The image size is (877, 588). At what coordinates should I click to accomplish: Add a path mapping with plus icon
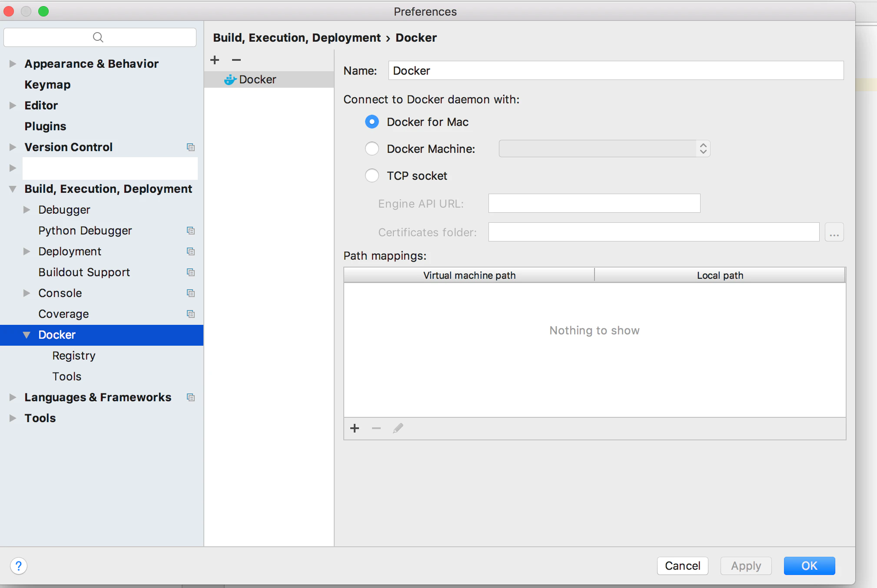click(355, 429)
